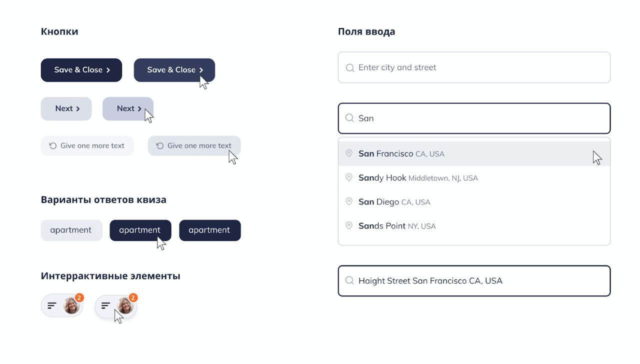This screenshot has height=364, width=640.
Task: Select the rightmost apartment option
Action: pyautogui.click(x=209, y=230)
